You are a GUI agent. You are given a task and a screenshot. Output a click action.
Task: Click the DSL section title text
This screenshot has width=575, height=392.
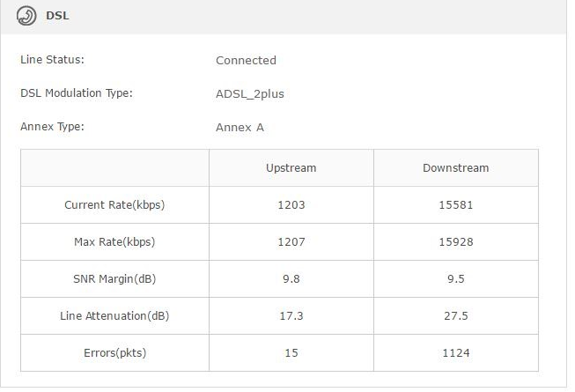pos(57,15)
